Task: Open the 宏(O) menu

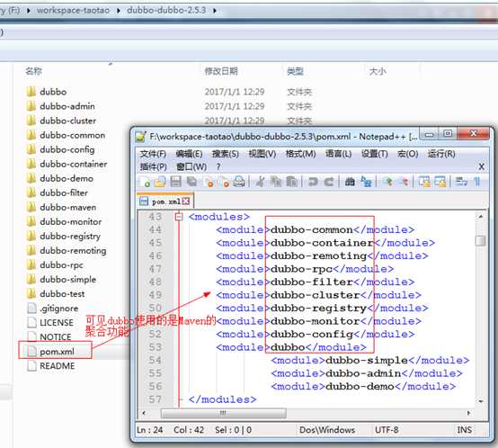Action: [407, 154]
